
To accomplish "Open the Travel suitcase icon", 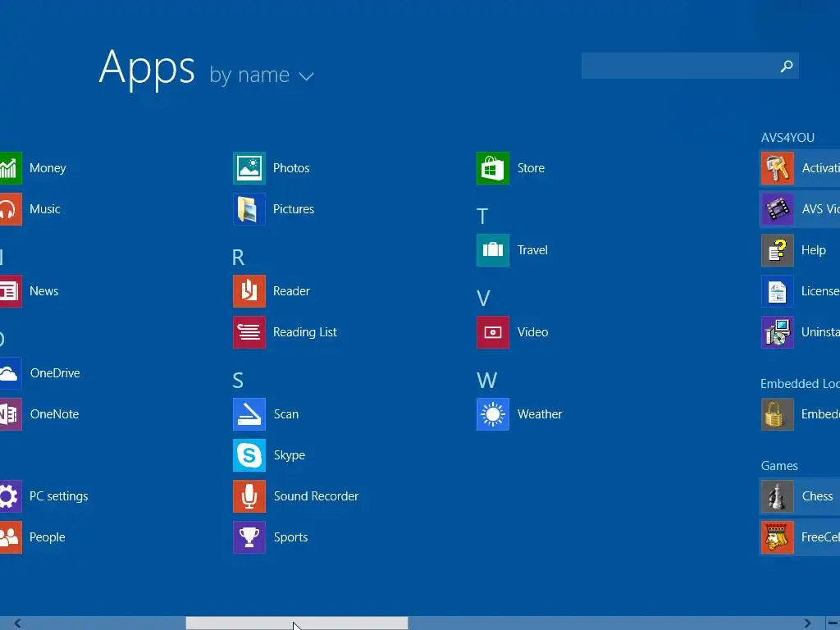I will (493, 249).
